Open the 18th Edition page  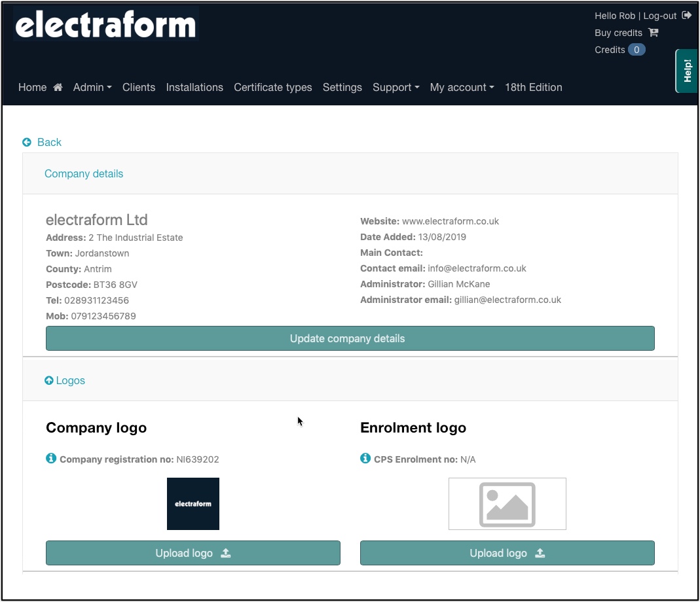click(x=534, y=87)
